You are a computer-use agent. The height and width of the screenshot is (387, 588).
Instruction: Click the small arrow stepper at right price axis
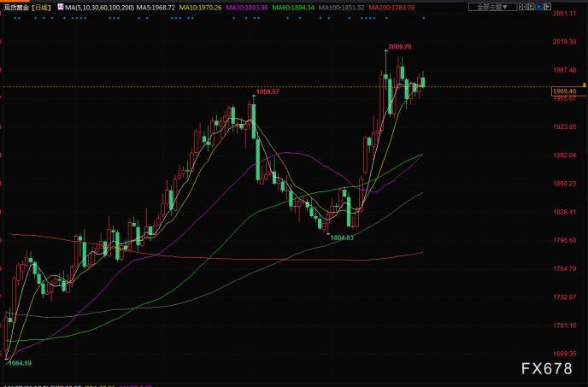(584, 85)
